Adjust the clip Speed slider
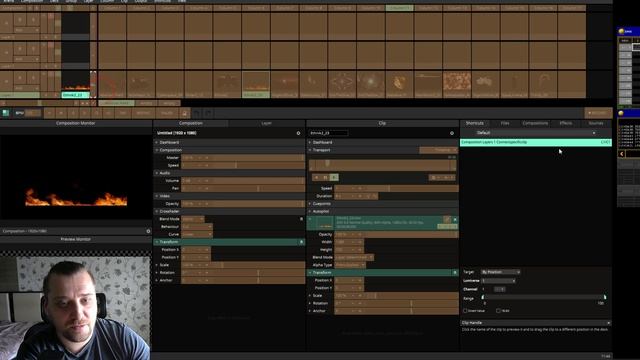The image size is (640, 360). point(396,189)
